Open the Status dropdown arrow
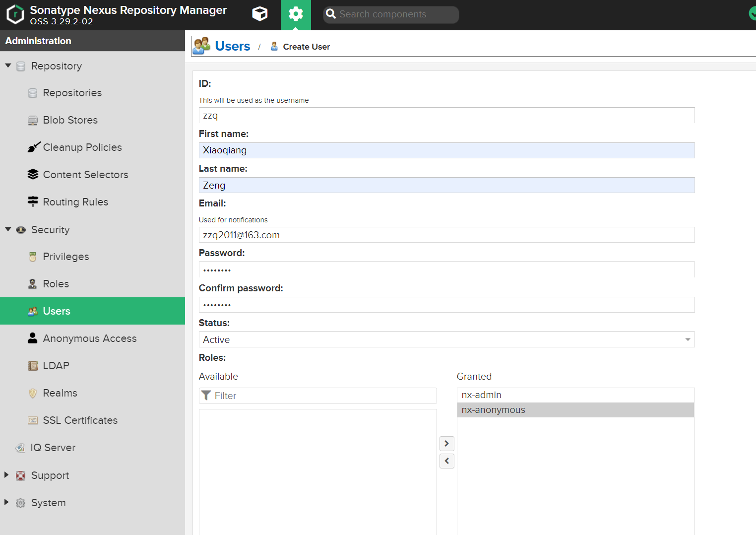756x535 pixels. [688, 339]
